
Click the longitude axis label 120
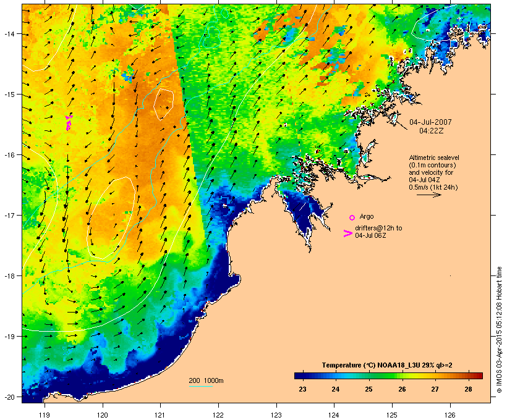point(103,415)
